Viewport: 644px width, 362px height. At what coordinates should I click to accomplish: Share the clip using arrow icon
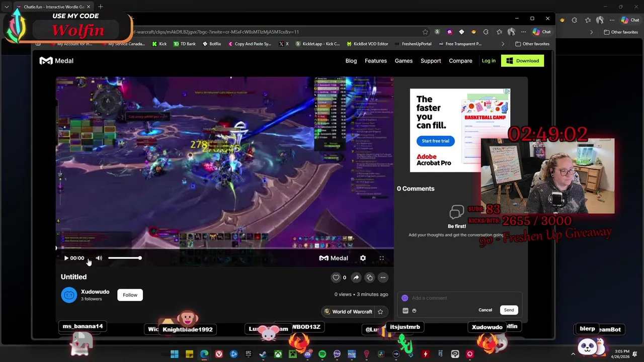[356, 278]
